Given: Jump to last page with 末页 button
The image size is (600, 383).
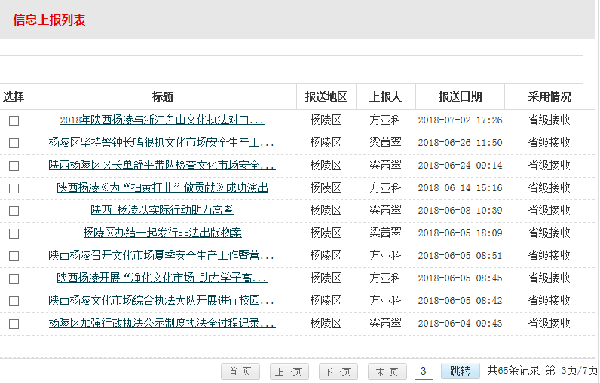Looking at the screenshot, I should pyautogui.click(x=387, y=372).
